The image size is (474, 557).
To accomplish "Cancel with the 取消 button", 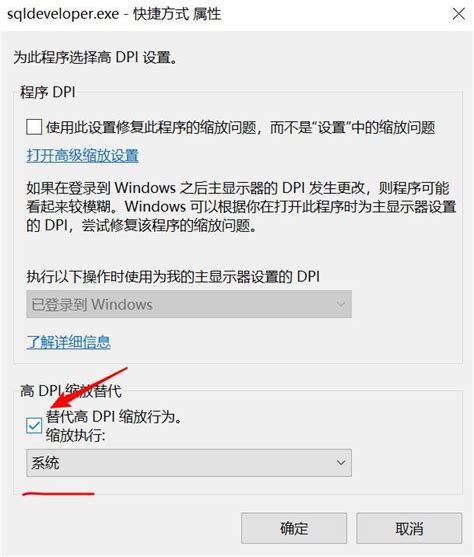I will coord(409,528).
